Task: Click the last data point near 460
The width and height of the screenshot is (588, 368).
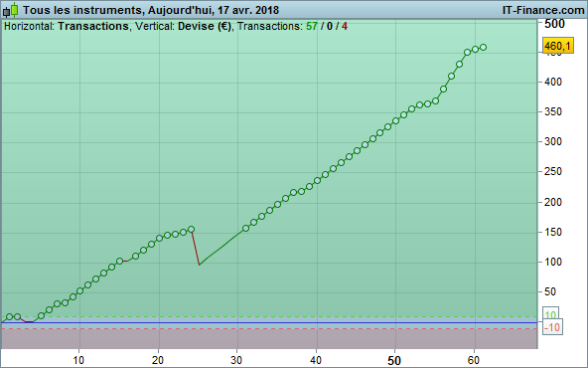Action: click(484, 48)
